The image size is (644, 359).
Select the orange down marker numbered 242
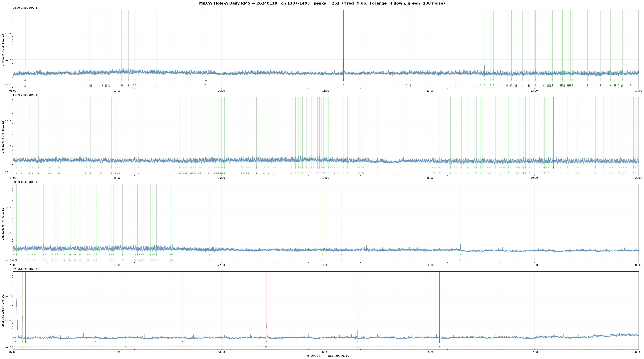coord(22,342)
